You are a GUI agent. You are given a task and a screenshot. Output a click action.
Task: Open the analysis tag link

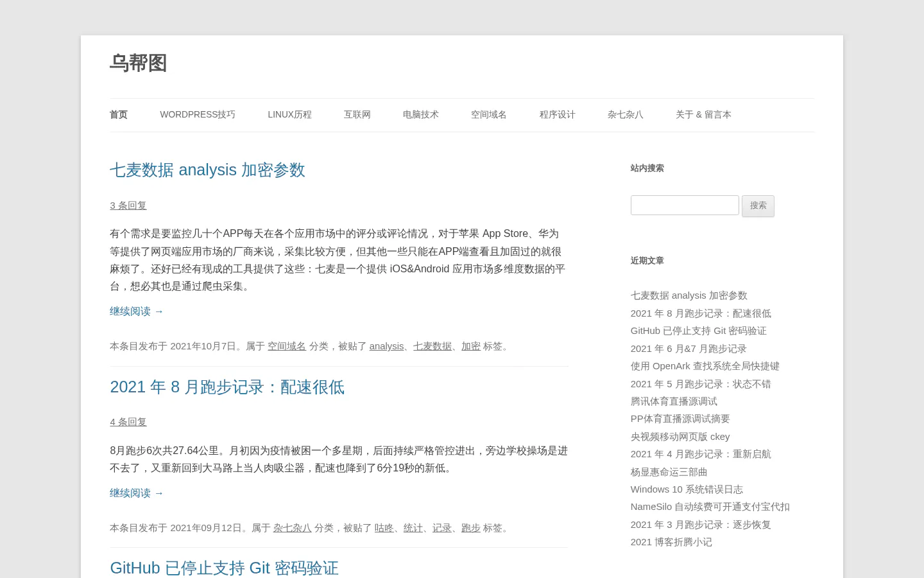386,346
